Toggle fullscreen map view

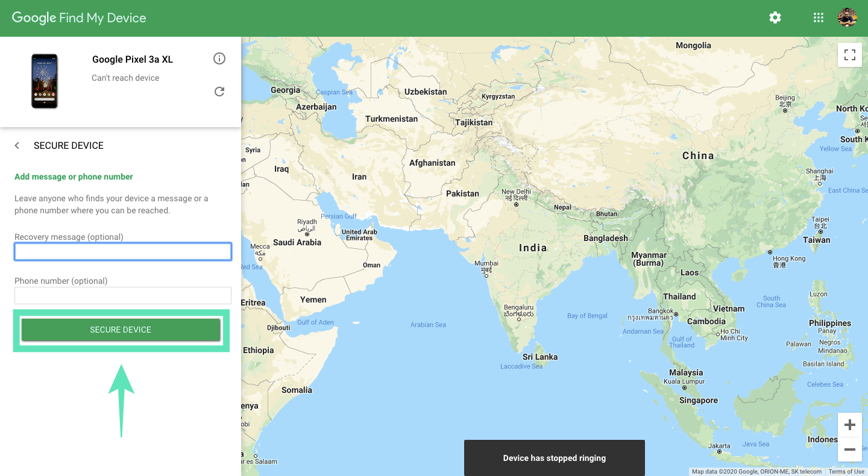click(x=850, y=55)
